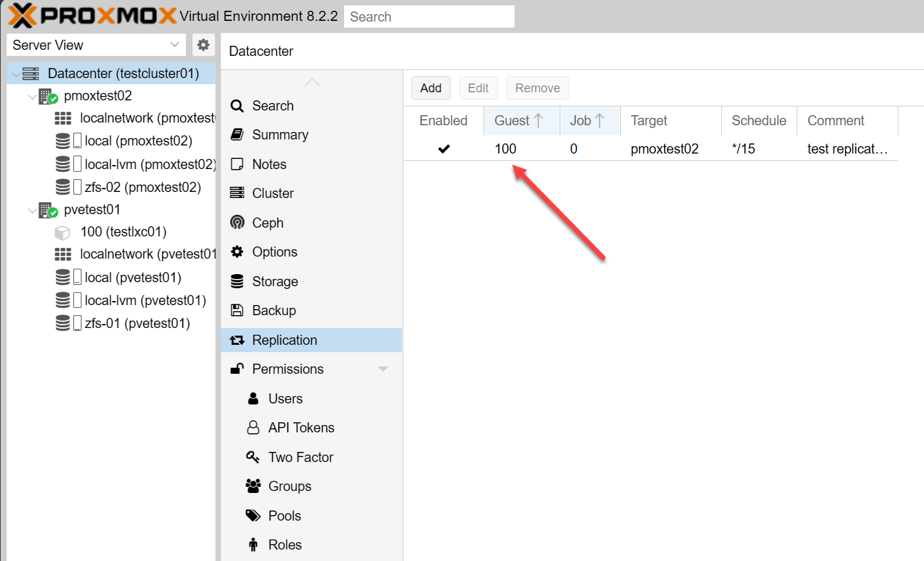Image resolution: width=924 pixels, height=561 pixels.
Task: Collapse the Datacenter tree node
Action: pos(15,73)
